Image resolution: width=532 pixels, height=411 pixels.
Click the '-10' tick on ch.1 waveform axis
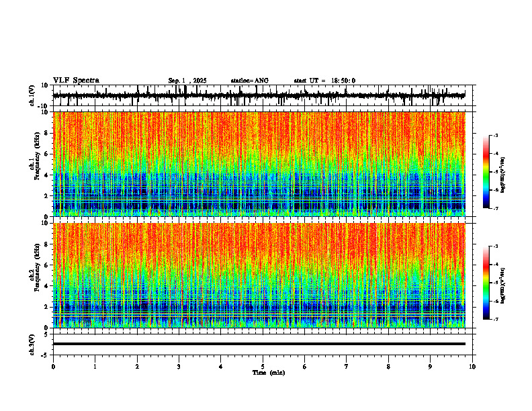[x=43, y=106]
